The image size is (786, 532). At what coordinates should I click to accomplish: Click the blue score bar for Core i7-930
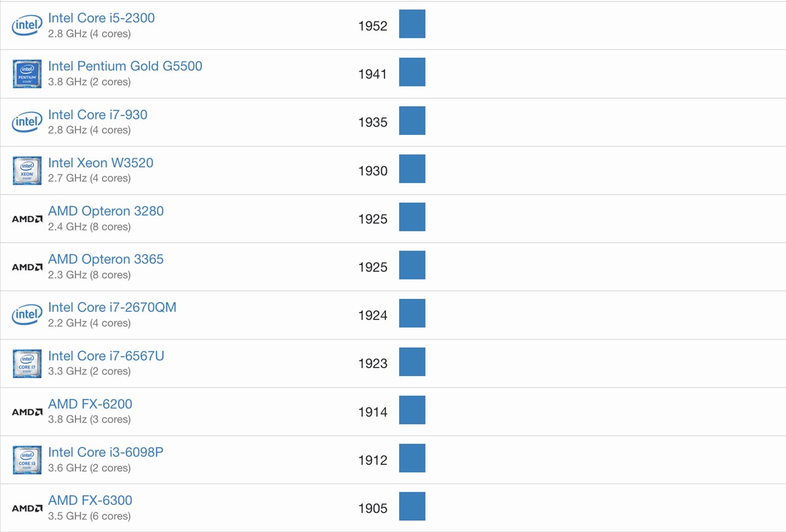click(412, 120)
